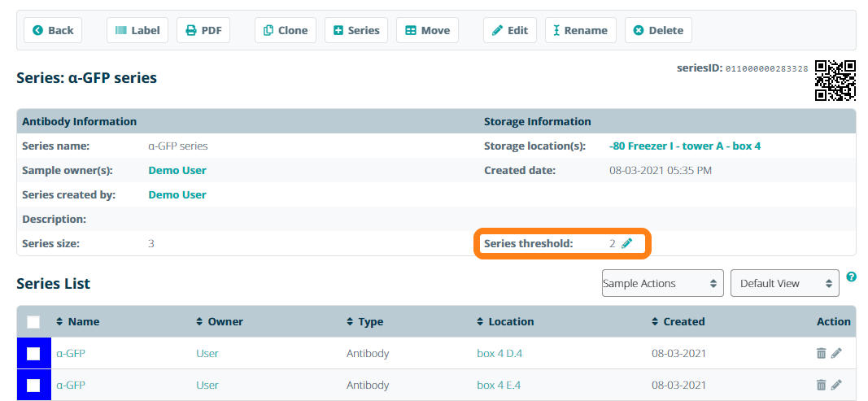
Task: Click the series QR code image
Action: 835,80
